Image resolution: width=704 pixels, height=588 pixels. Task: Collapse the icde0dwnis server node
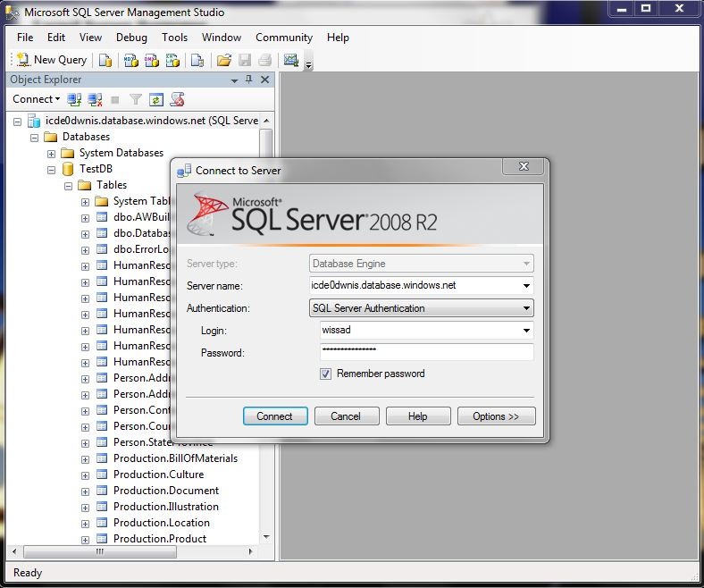click(18, 122)
